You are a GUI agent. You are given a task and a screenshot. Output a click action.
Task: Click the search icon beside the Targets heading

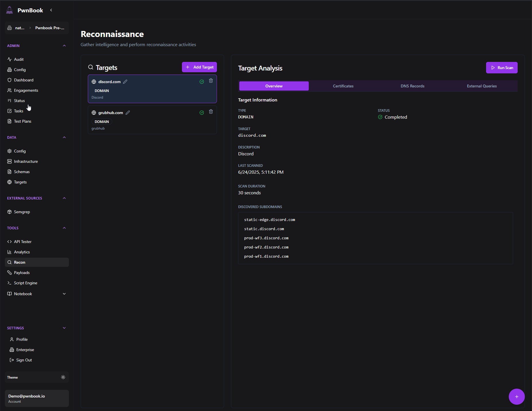point(91,67)
